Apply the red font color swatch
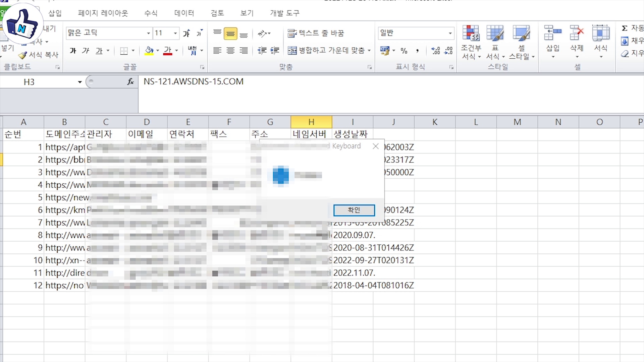 pos(168,51)
